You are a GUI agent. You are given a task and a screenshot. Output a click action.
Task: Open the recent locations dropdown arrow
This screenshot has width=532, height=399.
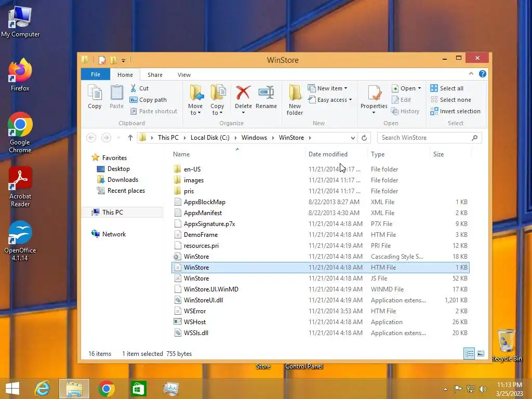[118, 138]
